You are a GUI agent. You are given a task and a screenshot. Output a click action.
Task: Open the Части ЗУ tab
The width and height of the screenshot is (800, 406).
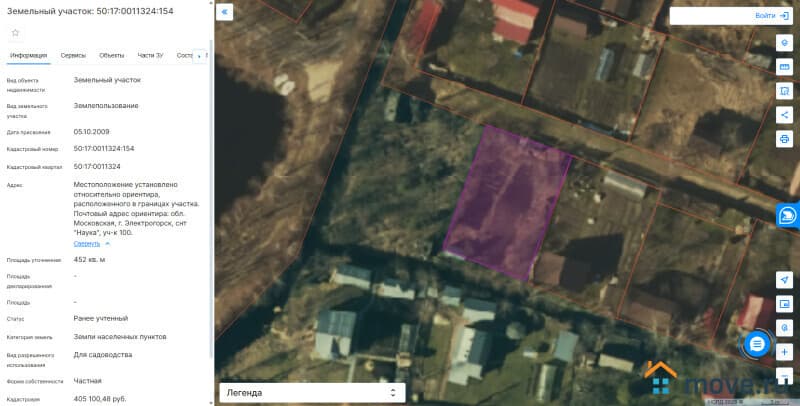[x=150, y=55]
